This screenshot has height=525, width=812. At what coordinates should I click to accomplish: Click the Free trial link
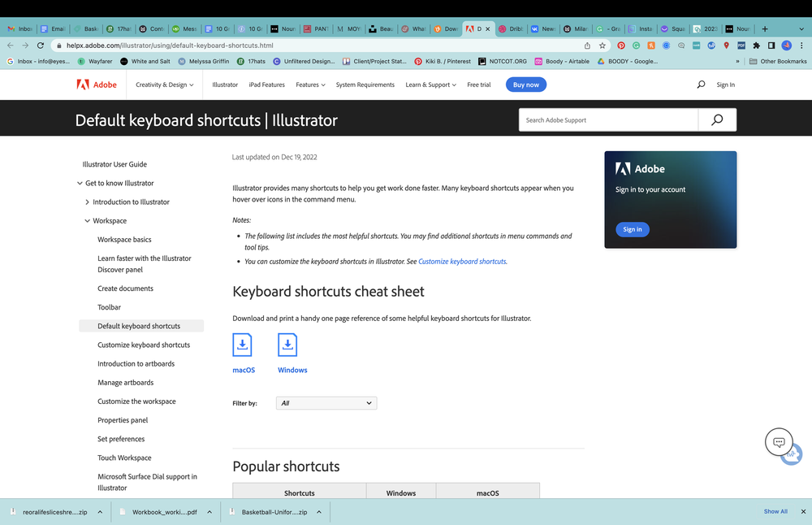(478, 85)
